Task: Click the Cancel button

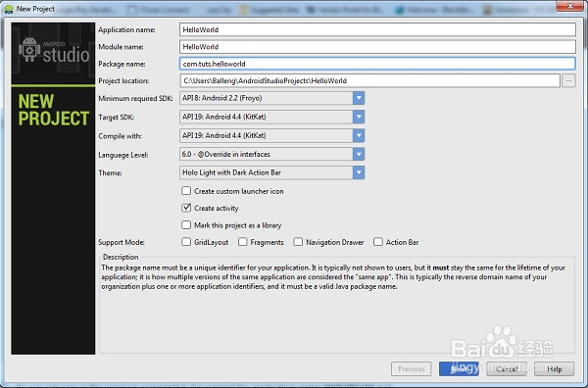Action: click(x=507, y=368)
